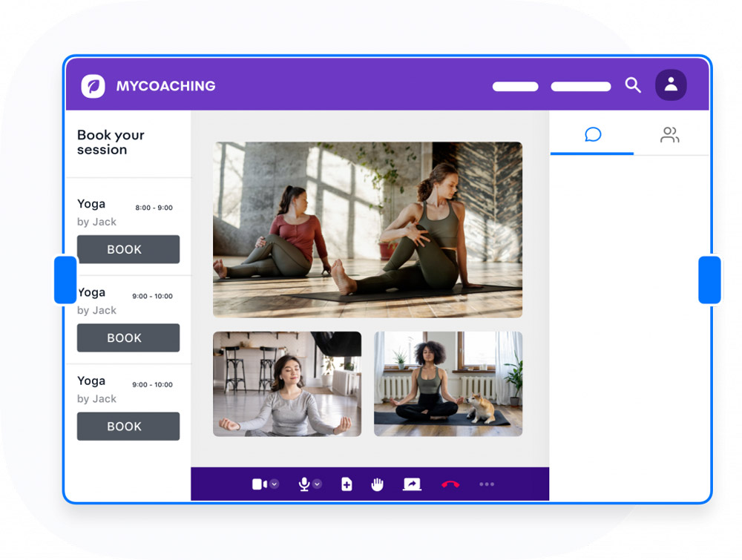
Task: Expand the camera options chevron
Action: [275, 484]
